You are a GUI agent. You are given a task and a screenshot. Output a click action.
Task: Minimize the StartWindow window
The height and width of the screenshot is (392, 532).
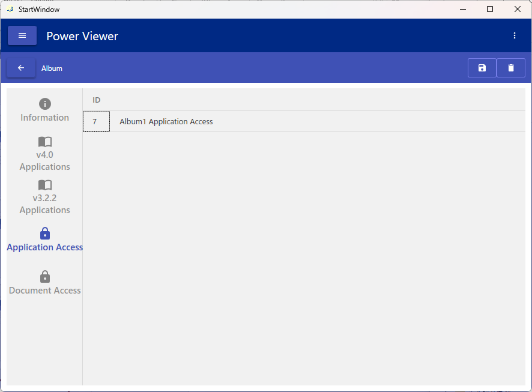462,9
